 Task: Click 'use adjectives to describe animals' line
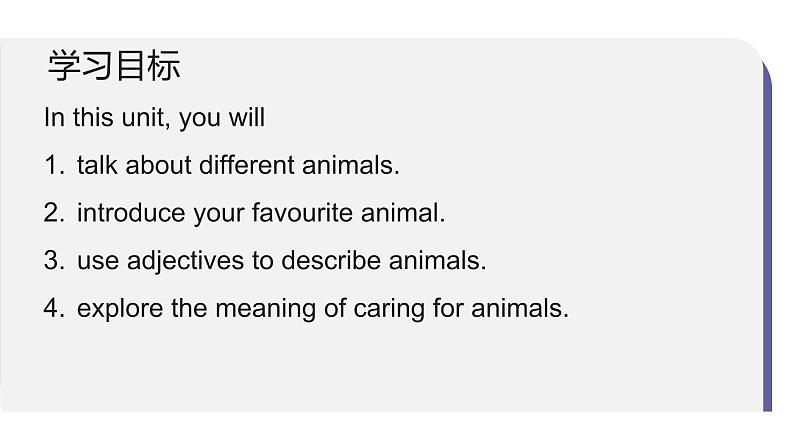click(282, 261)
